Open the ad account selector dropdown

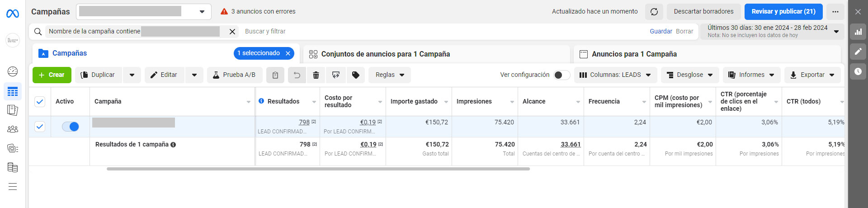(x=144, y=12)
